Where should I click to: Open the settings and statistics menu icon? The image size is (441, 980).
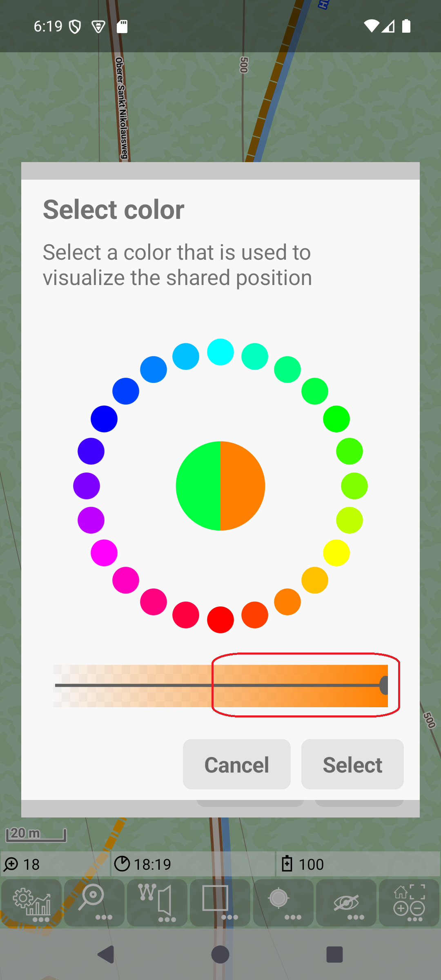click(x=31, y=902)
